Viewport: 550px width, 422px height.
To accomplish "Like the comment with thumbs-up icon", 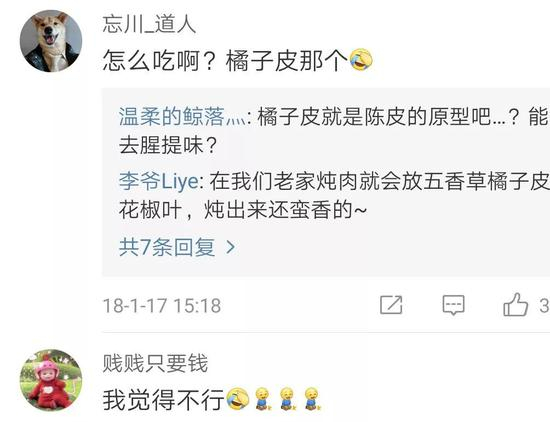I will [516, 304].
